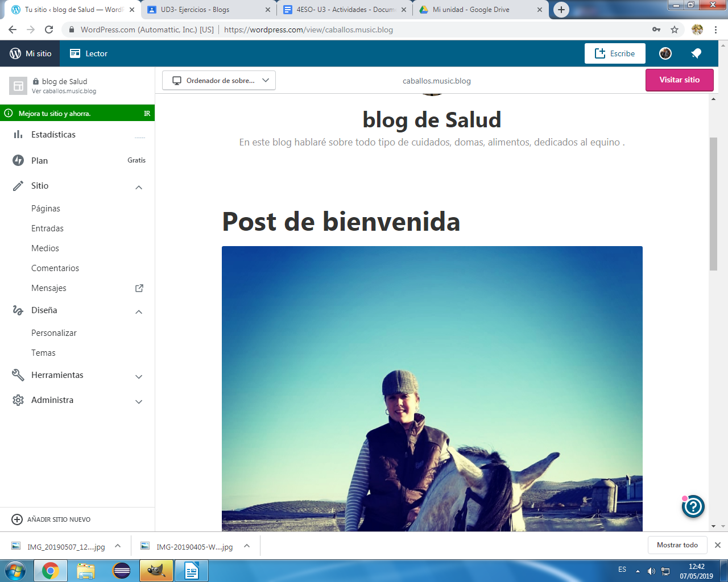Click the Añadir sitio nuevo plus icon

pos(17,519)
